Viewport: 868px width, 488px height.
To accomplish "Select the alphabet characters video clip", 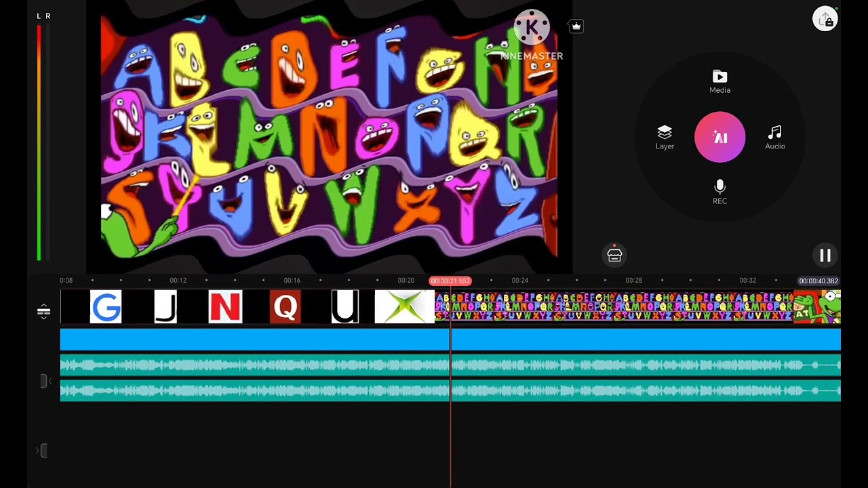I will click(614, 306).
